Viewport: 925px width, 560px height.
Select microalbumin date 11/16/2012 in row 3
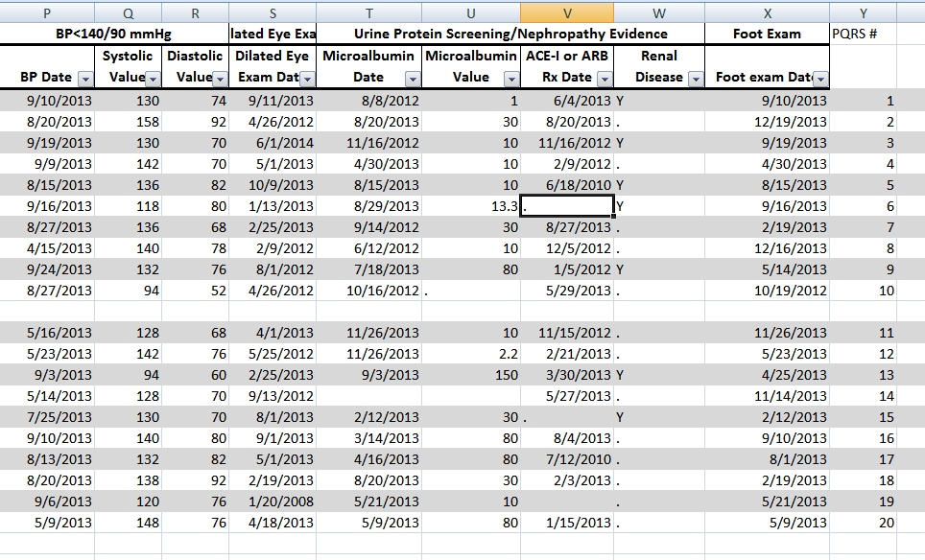(x=369, y=143)
